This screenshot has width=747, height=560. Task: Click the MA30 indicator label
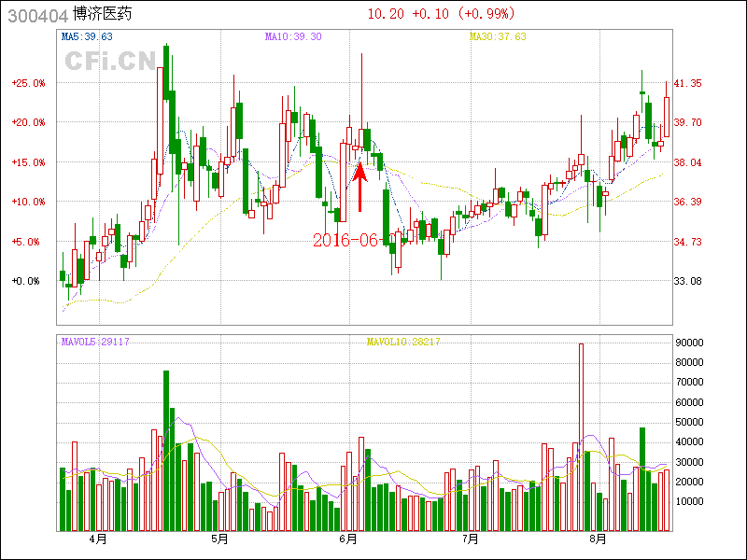click(x=498, y=37)
